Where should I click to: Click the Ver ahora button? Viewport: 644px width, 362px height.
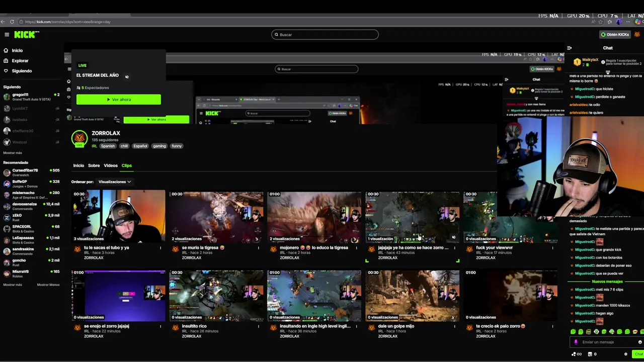point(119,100)
